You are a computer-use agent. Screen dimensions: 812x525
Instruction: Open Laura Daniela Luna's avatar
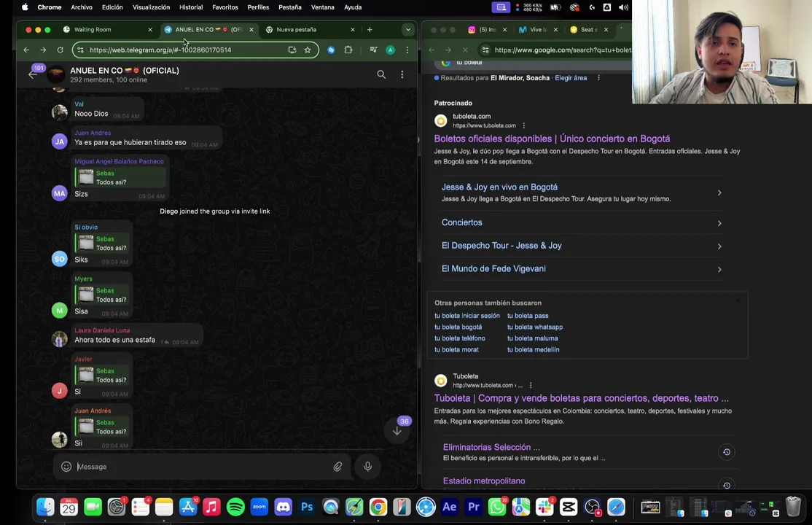tap(60, 339)
